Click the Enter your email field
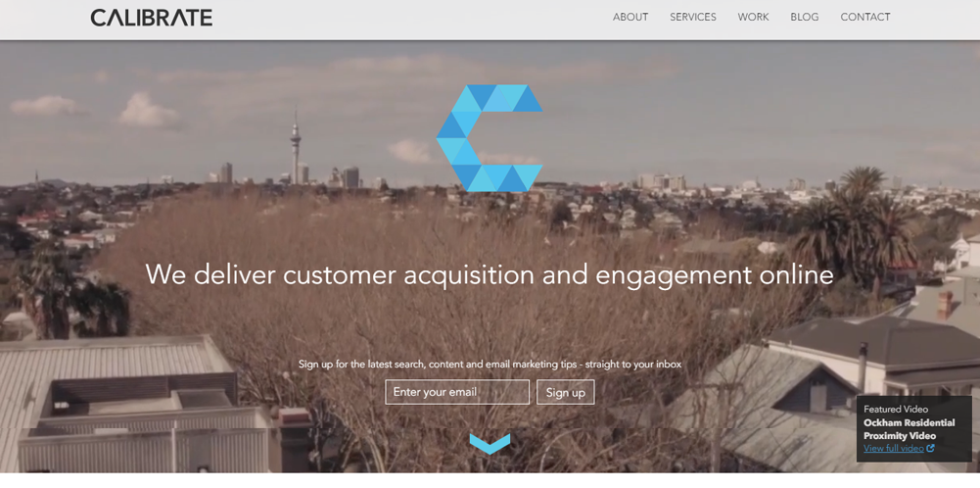This screenshot has width=980, height=488. (x=457, y=392)
